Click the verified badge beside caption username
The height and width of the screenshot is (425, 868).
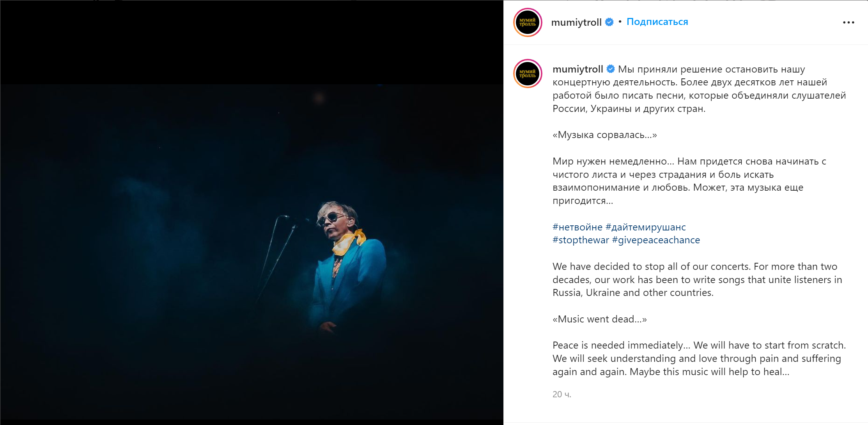point(611,69)
